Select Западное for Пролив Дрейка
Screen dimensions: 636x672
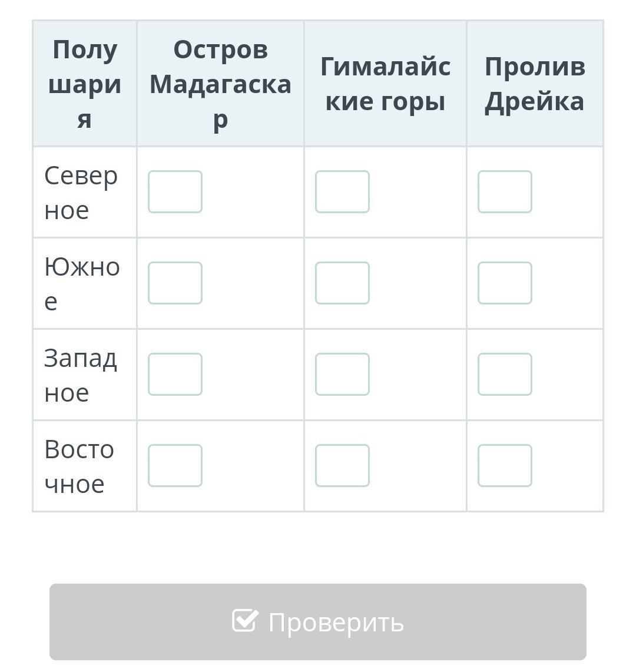[x=505, y=374]
